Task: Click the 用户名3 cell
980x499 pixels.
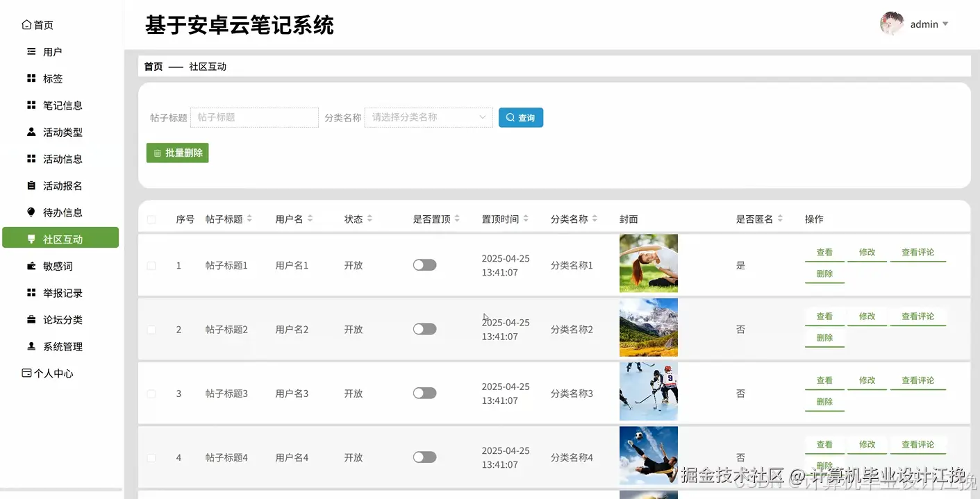Action: 292,394
